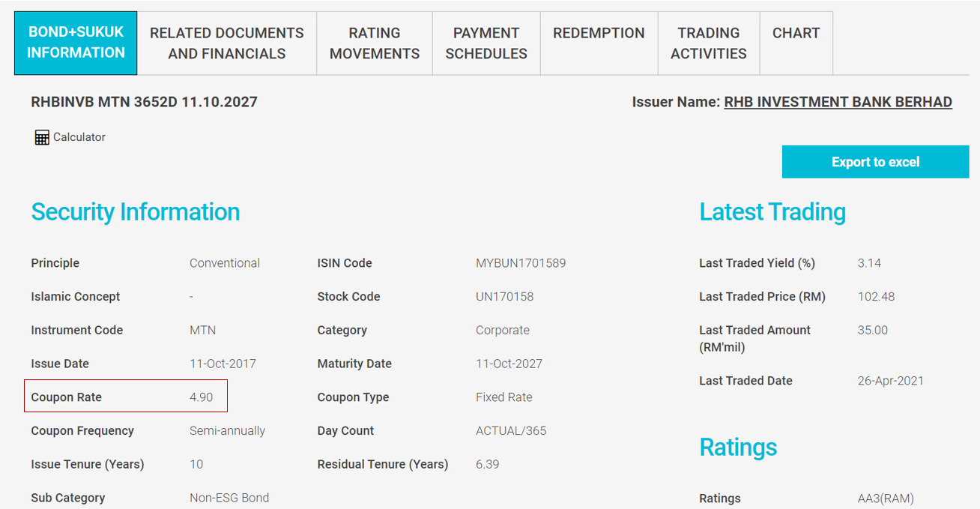Viewport: 980px width, 509px height.
Task: Follow the RHB Investment Bank Berhad issuer link
Action: (x=838, y=102)
